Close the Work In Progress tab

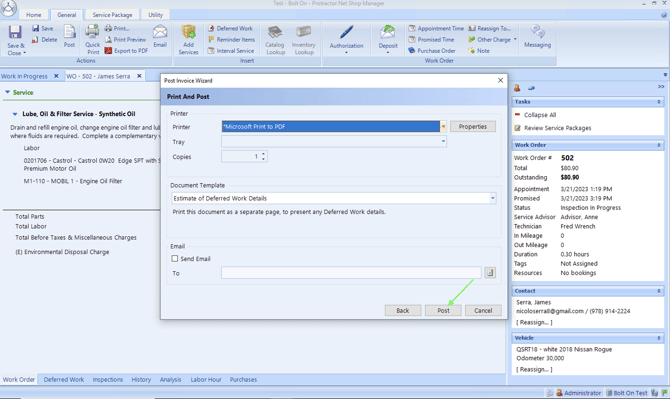point(56,76)
